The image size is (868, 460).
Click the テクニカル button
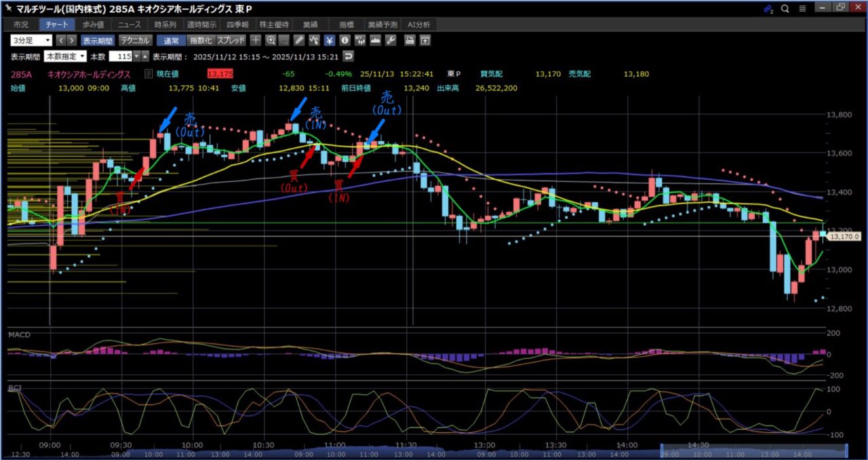click(x=135, y=40)
